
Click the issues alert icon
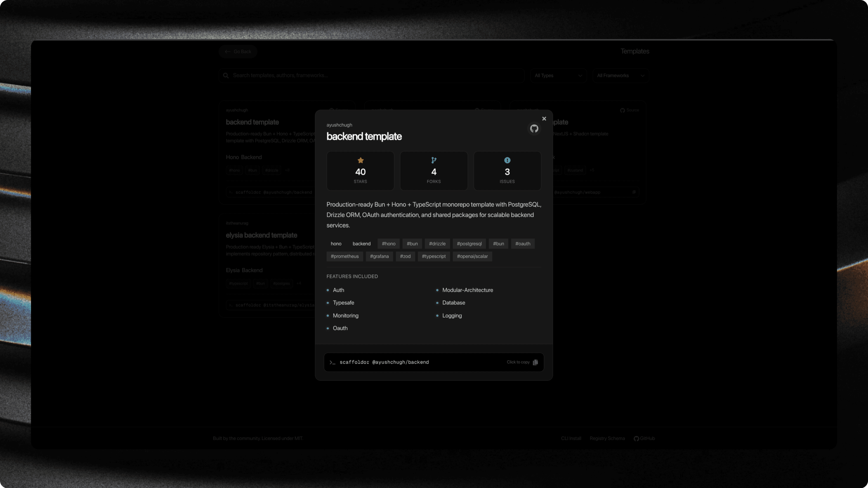pyautogui.click(x=507, y=160)
